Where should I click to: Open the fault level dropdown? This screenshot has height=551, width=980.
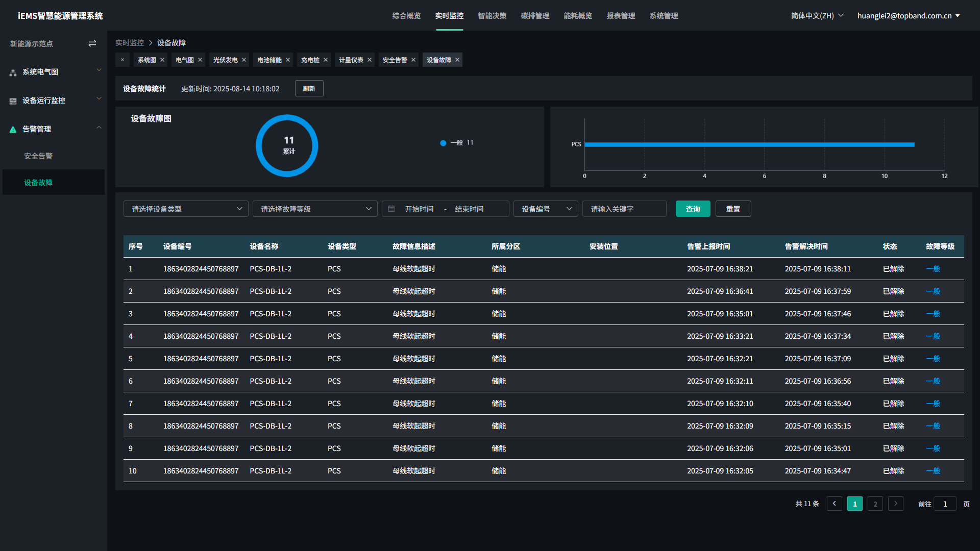[x=315, y=209]
